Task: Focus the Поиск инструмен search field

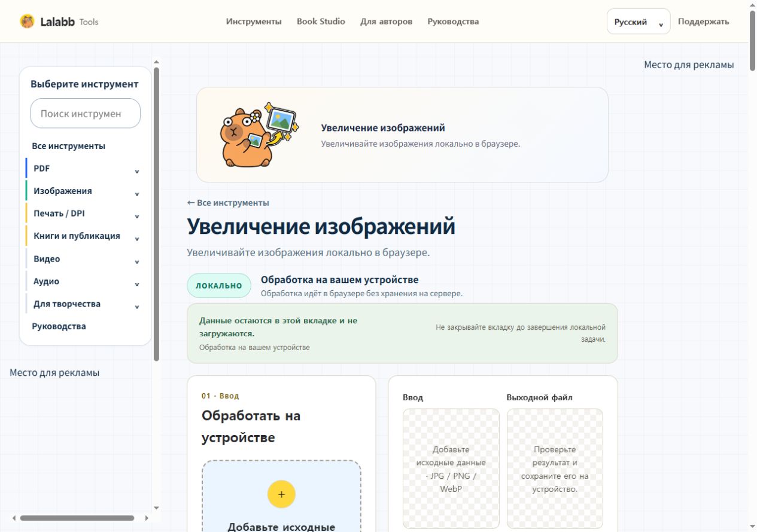Action: point(86,113)
